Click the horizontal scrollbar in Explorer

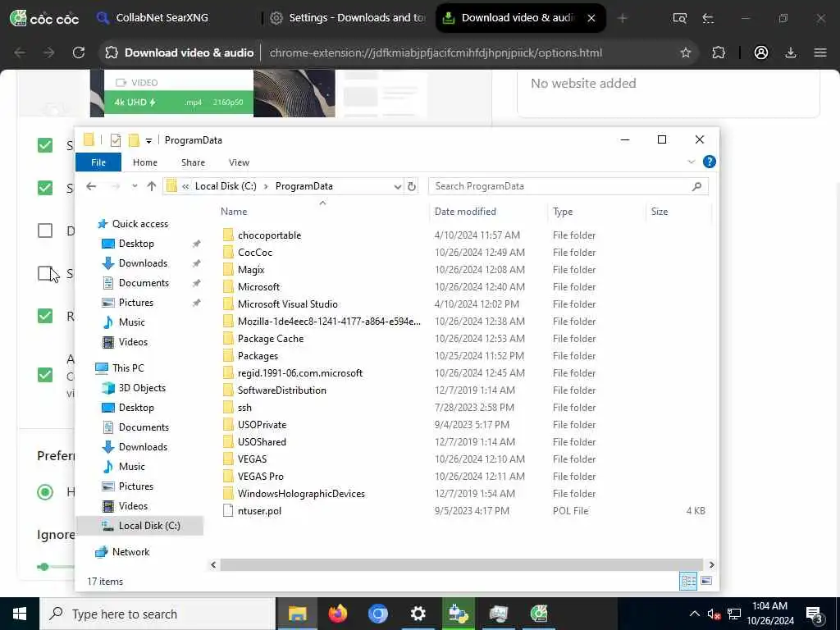point(461,564)
